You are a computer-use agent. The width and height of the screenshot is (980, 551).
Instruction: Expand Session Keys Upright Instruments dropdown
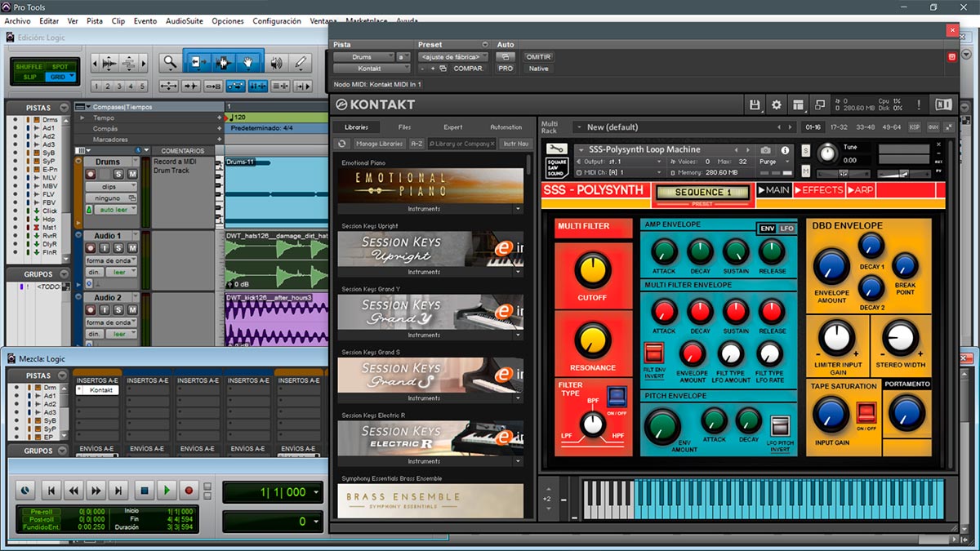(519, 272)
